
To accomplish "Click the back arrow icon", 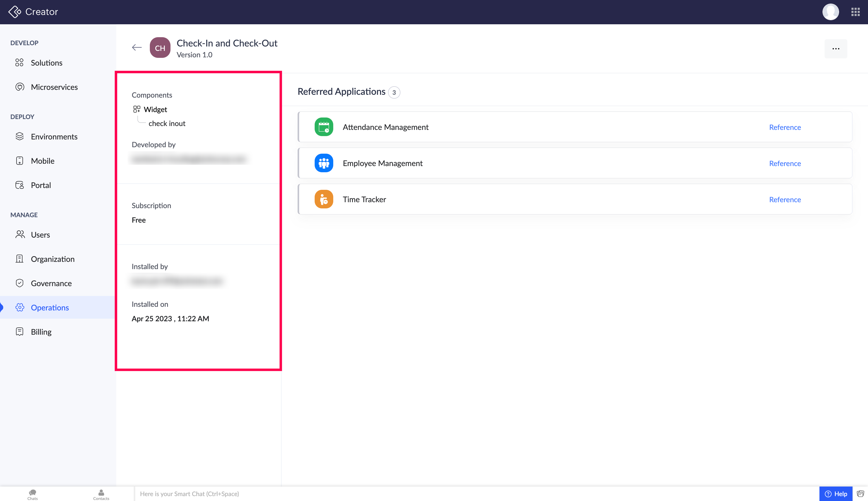I will point(137,48).
